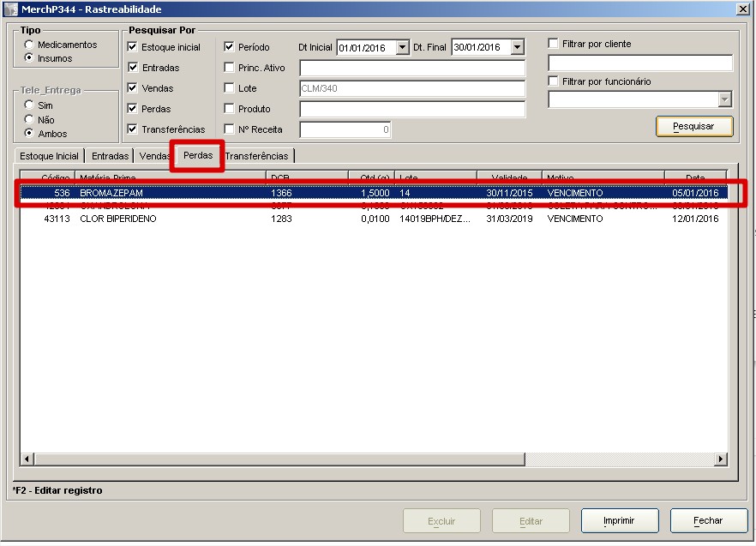Open the Dt Inicial date dropdown
Viewport: 756px width, 546px height.
[403, 48]
